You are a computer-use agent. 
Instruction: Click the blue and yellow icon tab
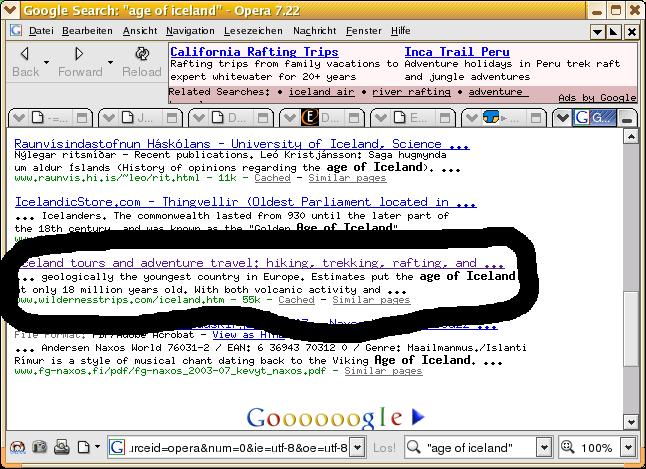[x=491, y=118]
